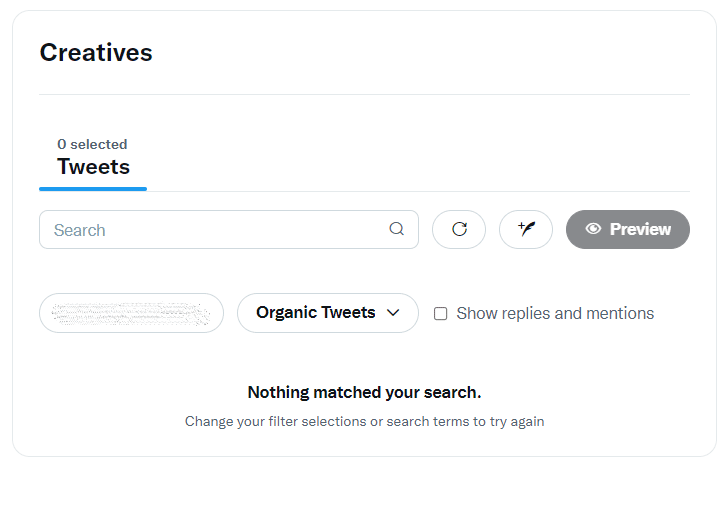Click the 'Nothing matched your search.' message
Screen dimensions: 726x509
point(364,392)
